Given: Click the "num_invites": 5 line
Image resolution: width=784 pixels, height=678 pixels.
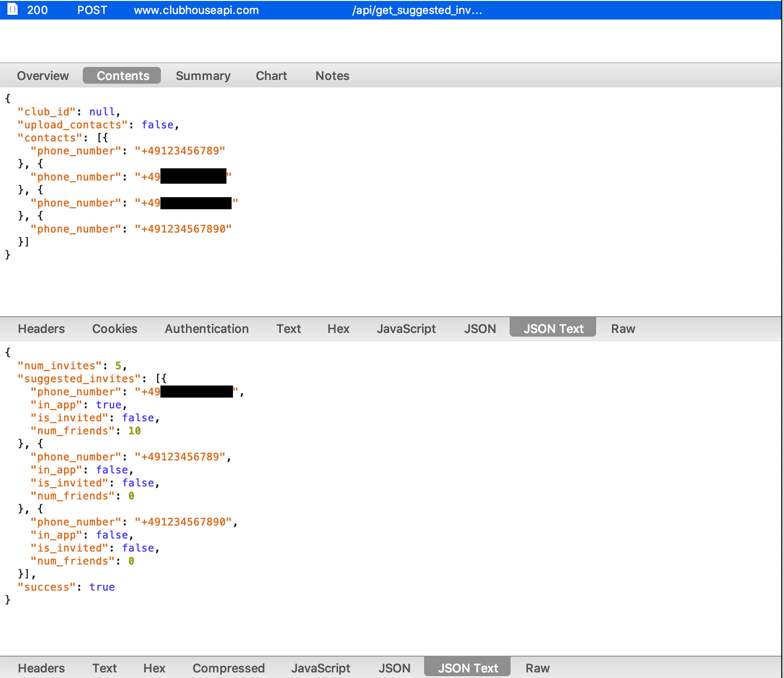Looking at the screenshot, I should point(72,366).
